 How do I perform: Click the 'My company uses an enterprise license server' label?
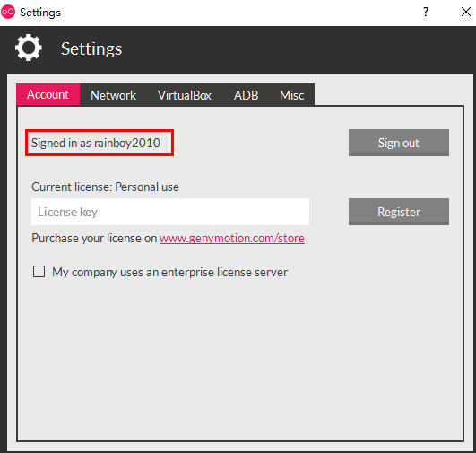click(x=169, y=272)
